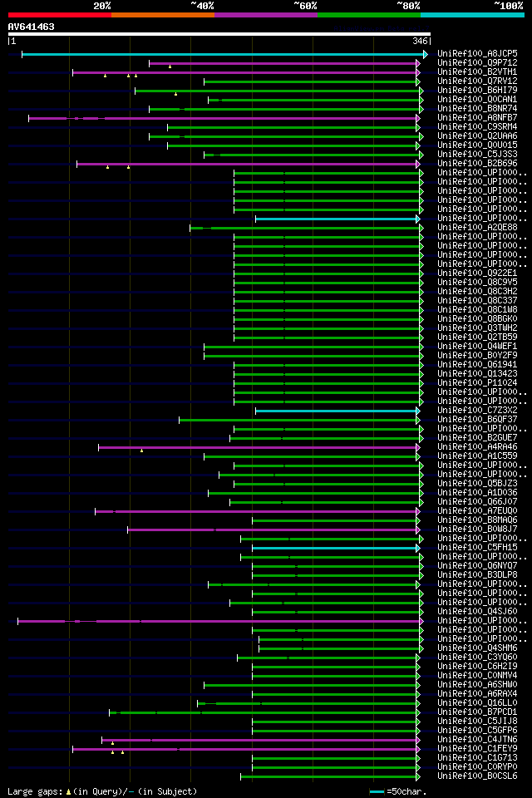Select UniRef100_B3DLP8 label
Viewport: 532px width, 798px height.
[477, 575]
